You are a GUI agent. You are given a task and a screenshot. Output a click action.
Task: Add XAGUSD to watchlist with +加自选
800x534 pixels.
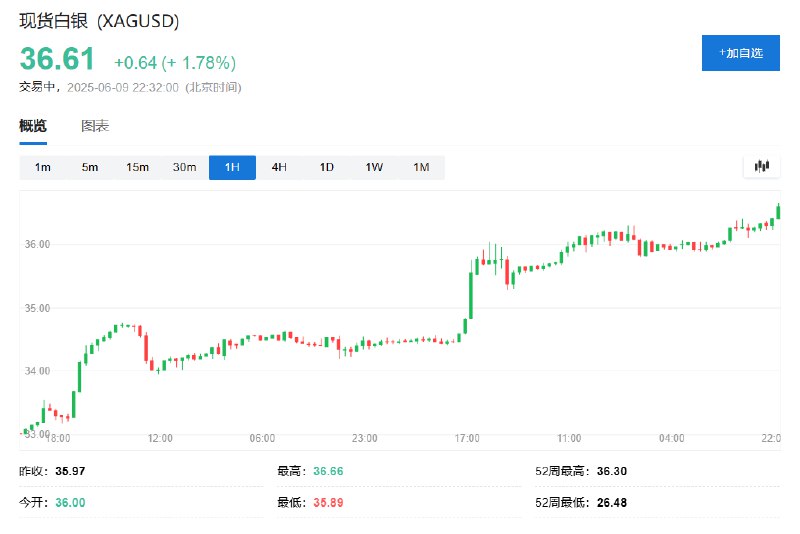[x=740, y=53]
